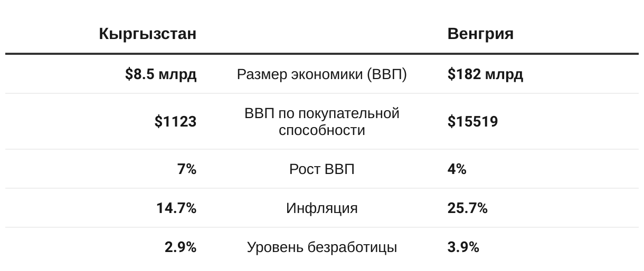644x271 pixels.
Task: Select the Уровень безработицы label
Action: (322, 247)
